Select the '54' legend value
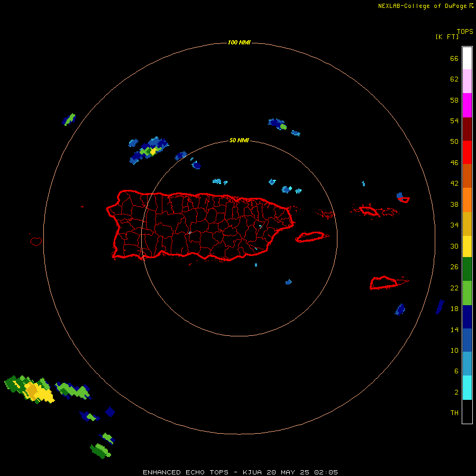This screenshot has width=476, height=476. pos(454,121)
